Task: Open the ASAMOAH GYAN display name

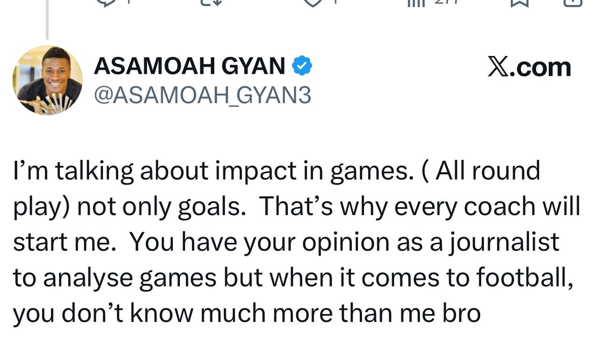Action: click(190, 66)
